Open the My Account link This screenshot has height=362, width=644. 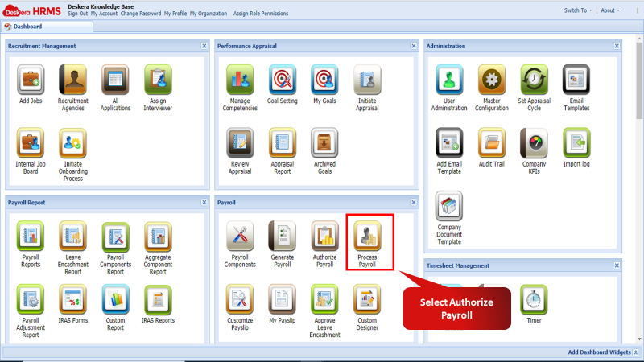104,14
